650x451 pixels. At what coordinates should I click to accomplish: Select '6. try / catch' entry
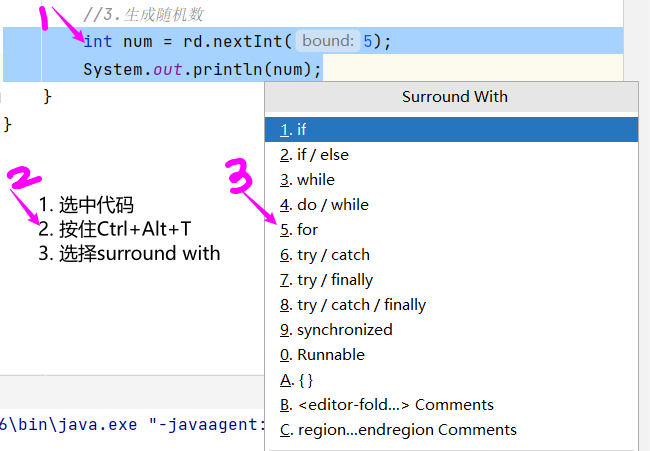(451, 255)
